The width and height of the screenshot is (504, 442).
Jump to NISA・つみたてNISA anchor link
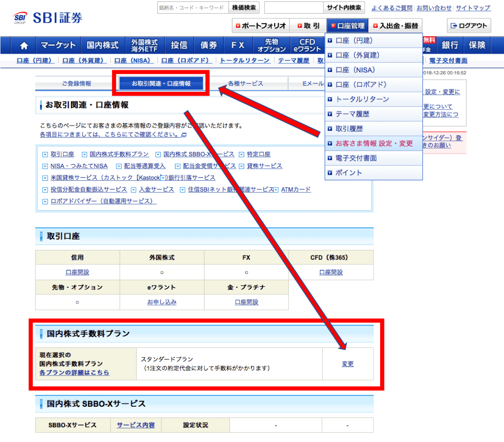79,166
